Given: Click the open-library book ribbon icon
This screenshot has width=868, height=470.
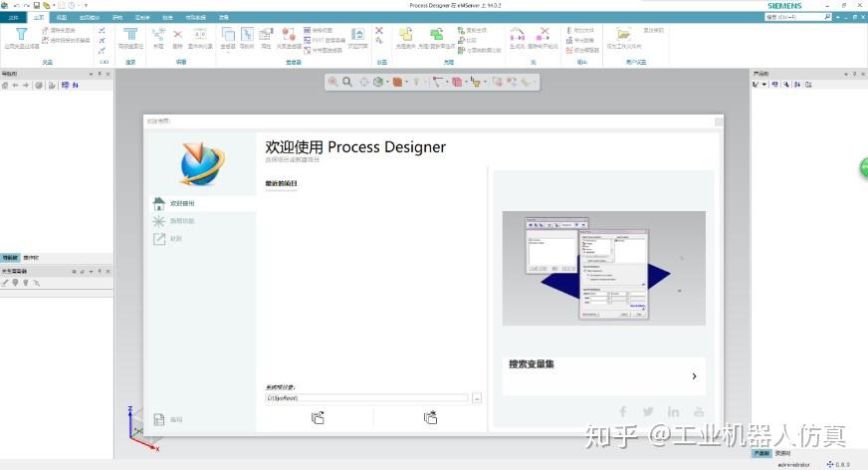Looking at the screenshot, I should pyautogui.click(x=357, y=34).
